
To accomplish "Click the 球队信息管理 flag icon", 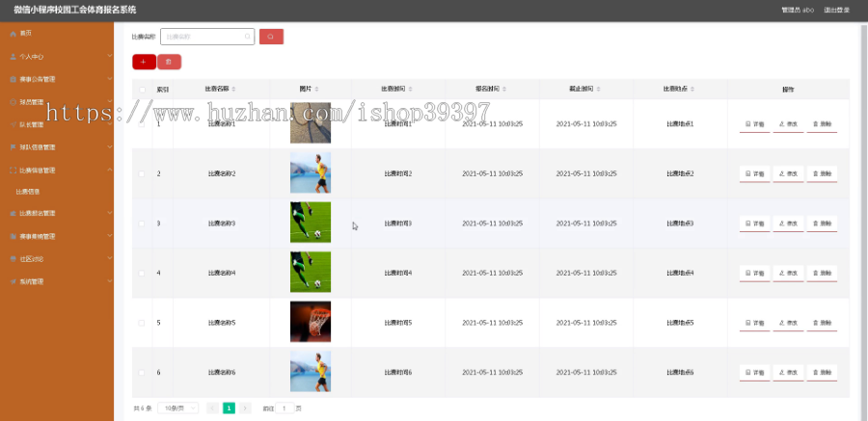I will (x=14, y=147).
